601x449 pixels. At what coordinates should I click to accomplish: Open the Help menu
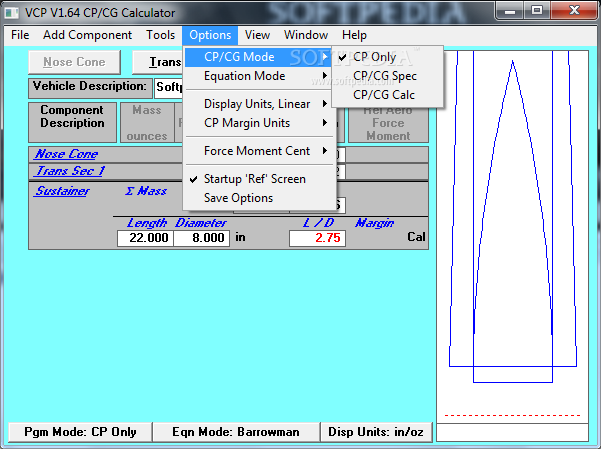354,35
